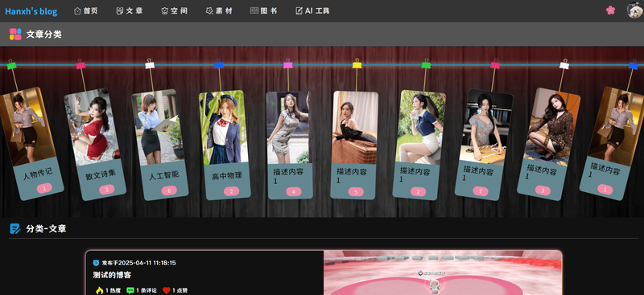Viewport: 644px width, 295px height.
Task: Click the publish date 2025-04-11 11:18:15
Action: coord(147,263)
